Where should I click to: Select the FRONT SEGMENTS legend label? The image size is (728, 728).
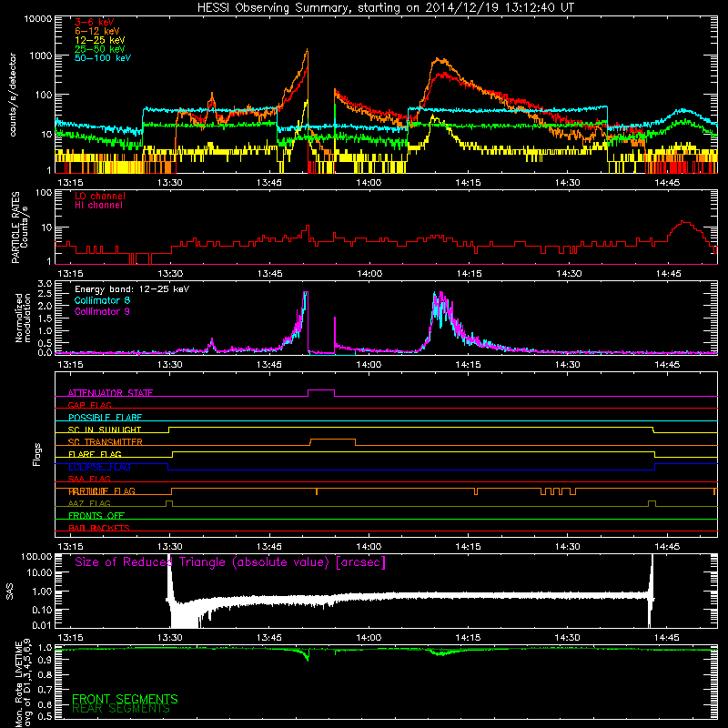click(x=125, y=699)
